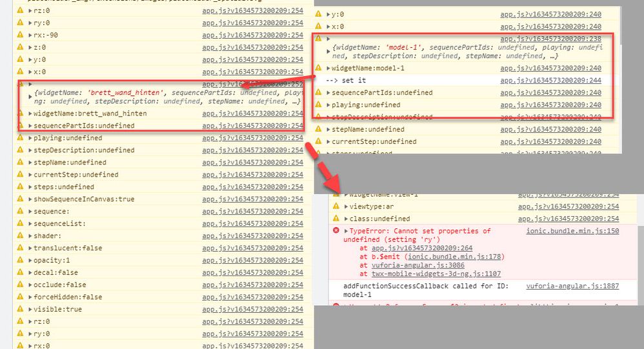Expand the rx:-90 log entry

click(x=30, y=35)
